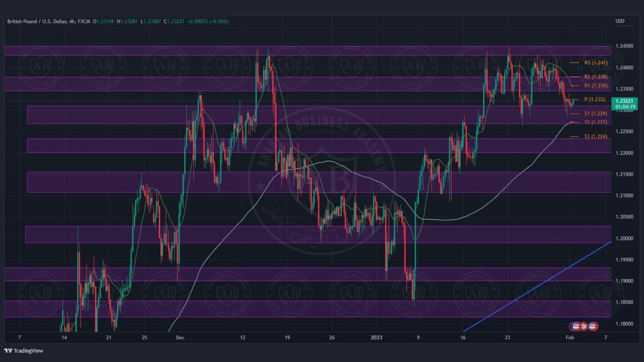Click the 16 date label on time axis

point(463,338)
